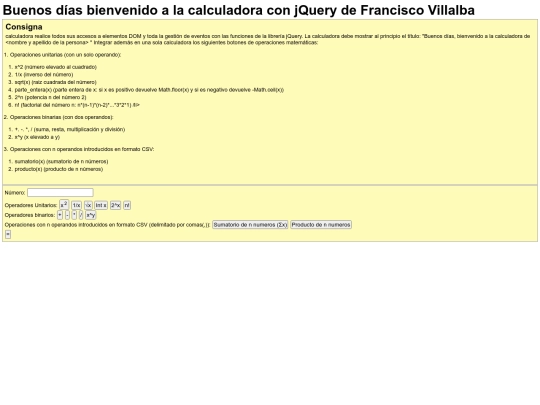Get the integer part with Int x
Screen dimensions: 540x405
(x=101, y=205)
